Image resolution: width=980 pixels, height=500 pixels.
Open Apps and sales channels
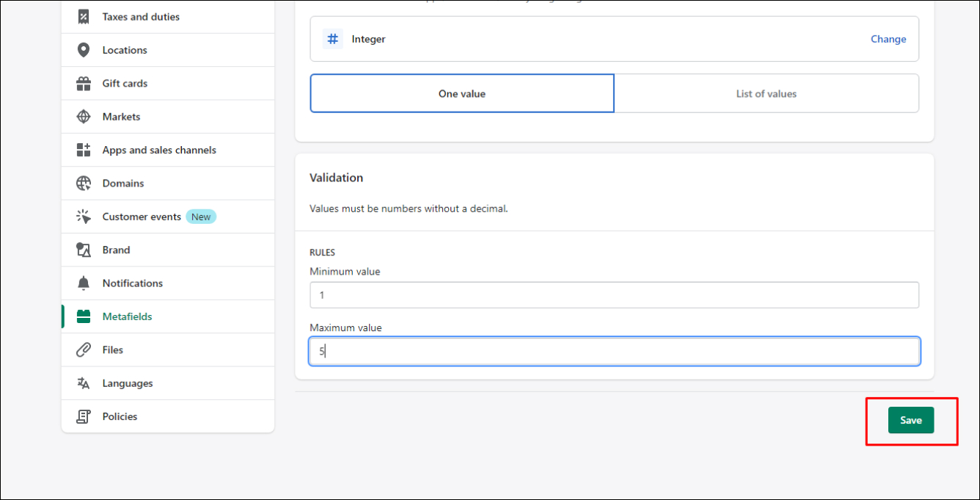(168, 150)
